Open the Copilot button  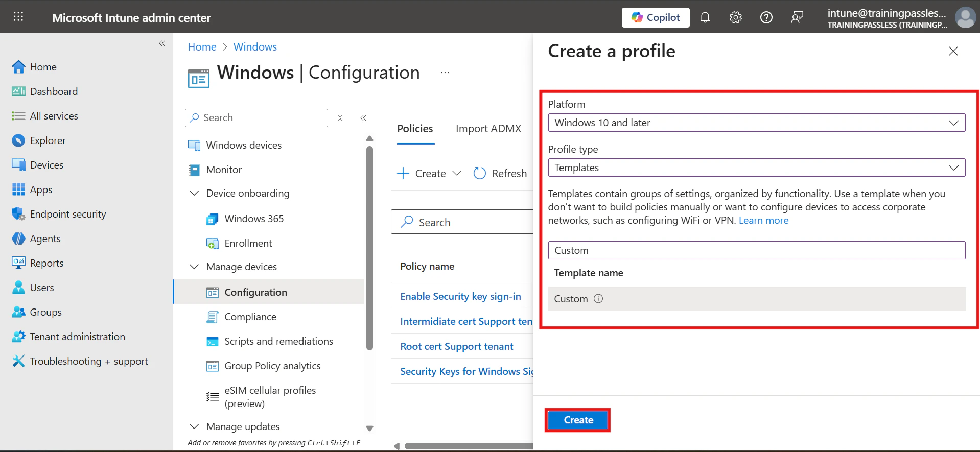[656, 17]
